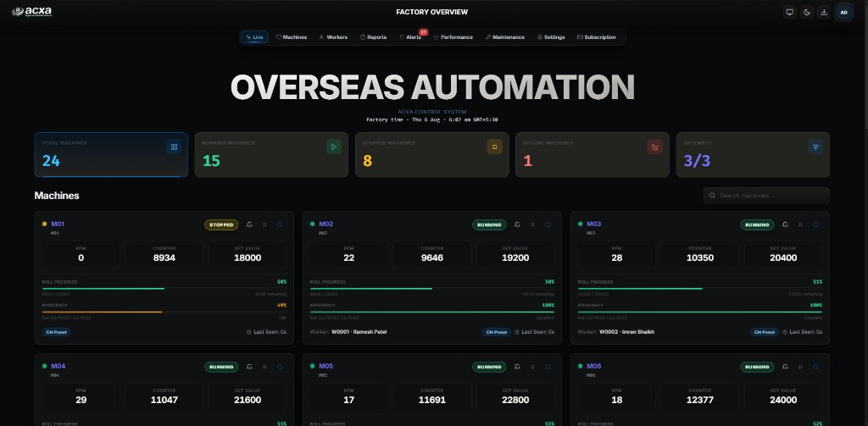The image size is (868, 426).
Task: Open the Alerts tab
Action: tap(410, 37)
